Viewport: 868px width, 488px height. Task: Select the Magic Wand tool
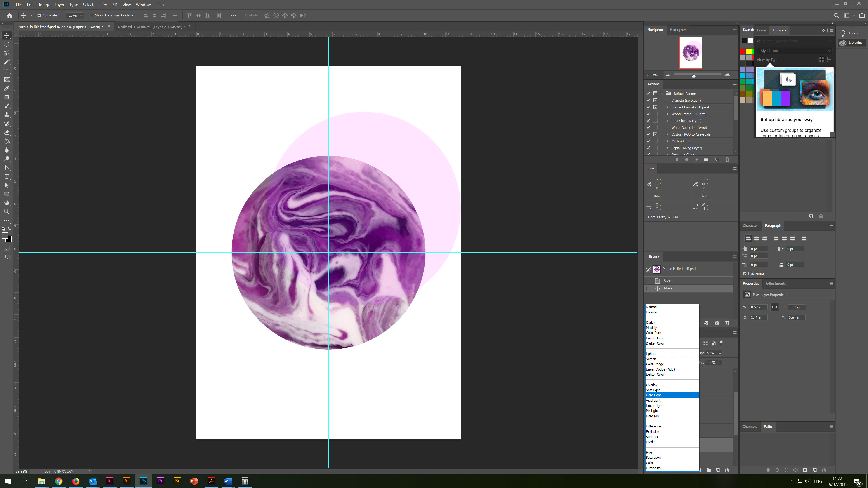coord(7,62)
